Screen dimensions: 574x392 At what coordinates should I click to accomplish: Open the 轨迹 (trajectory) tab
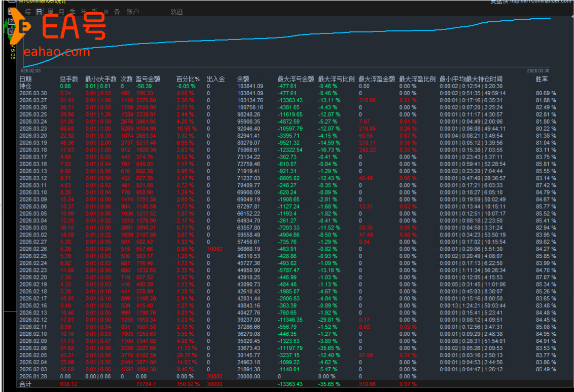click(x=176, y=12)
